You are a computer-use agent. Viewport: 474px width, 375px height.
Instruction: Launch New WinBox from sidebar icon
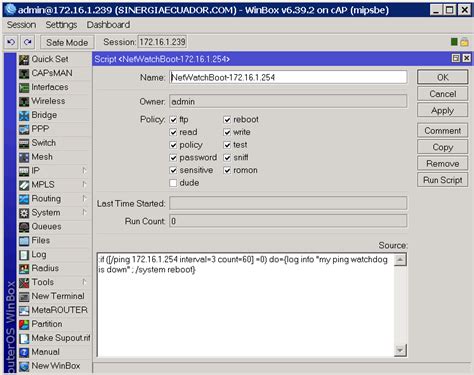[x=24, y=366]
